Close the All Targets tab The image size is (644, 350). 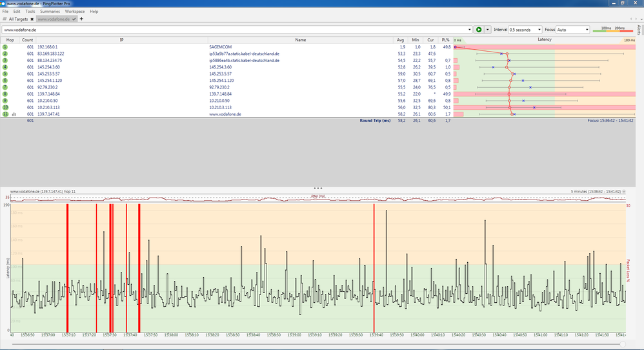(x=32, y=19)
